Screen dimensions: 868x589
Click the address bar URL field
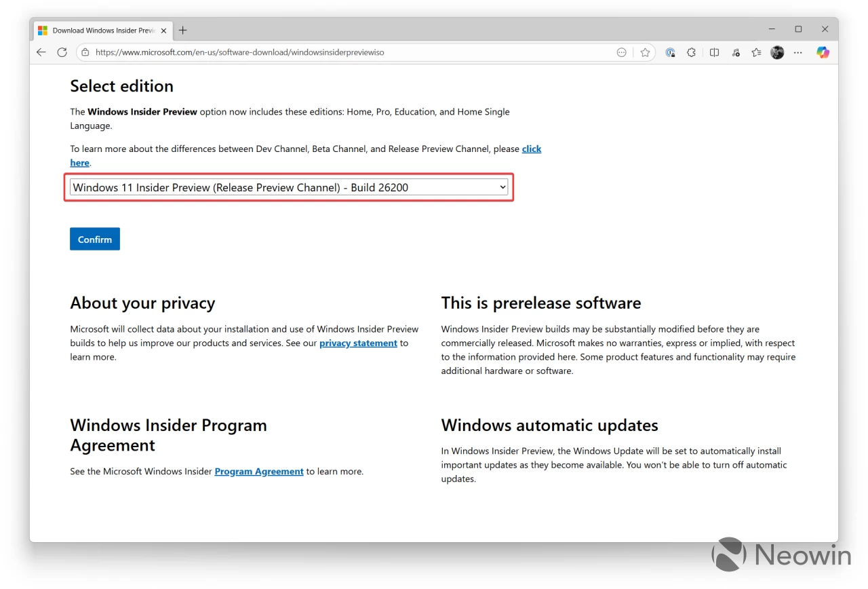(339, 52)
